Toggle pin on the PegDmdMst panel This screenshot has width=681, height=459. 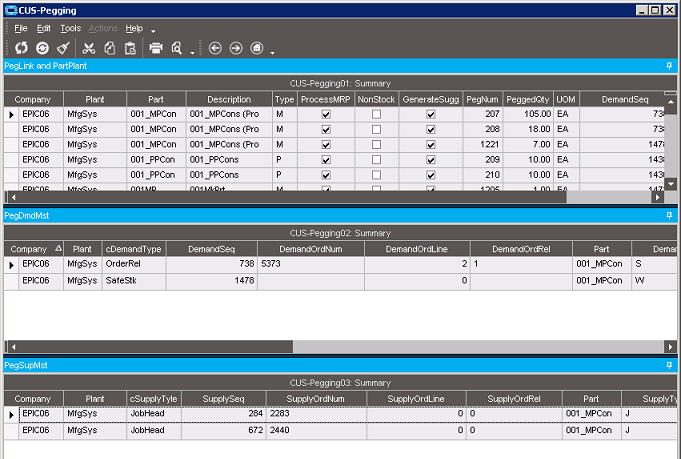coord(669,216)
